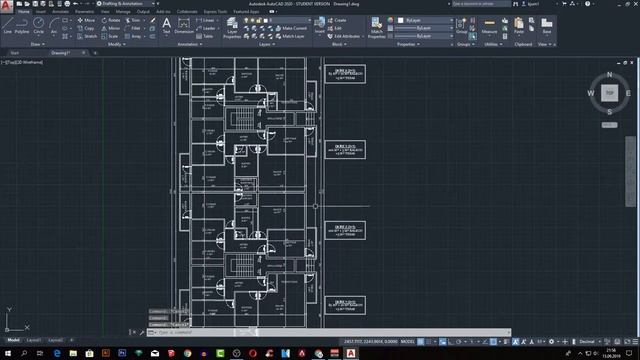The height and width of the screenshot is (360, 640).
Task: Click the Plot print icon in quick access toolbar
Action: (67, 4)
